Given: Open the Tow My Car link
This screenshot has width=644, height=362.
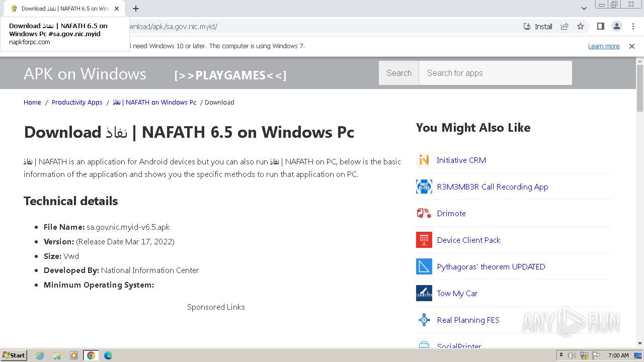Looking at the screenshot, I should (457, 294).
